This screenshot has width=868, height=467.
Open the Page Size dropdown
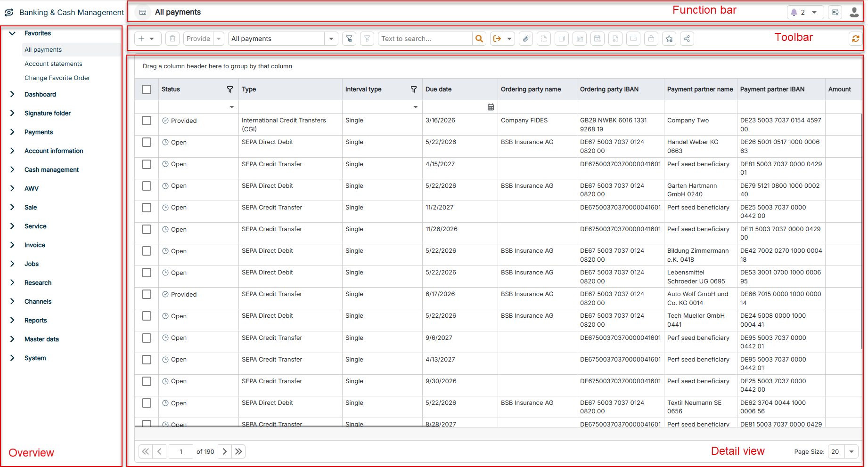pyautogui.click(x=852, y=451)
